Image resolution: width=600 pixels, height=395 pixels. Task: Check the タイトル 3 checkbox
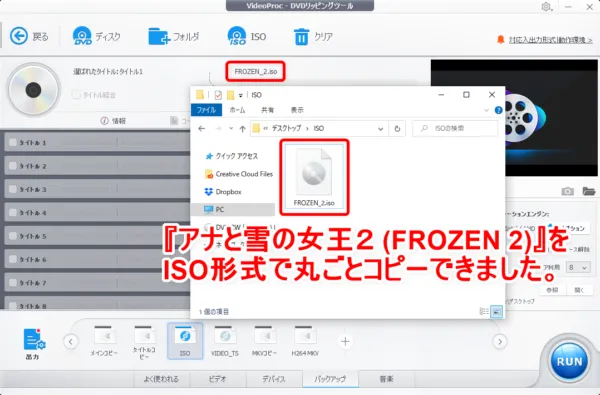(x=13, y=189)
